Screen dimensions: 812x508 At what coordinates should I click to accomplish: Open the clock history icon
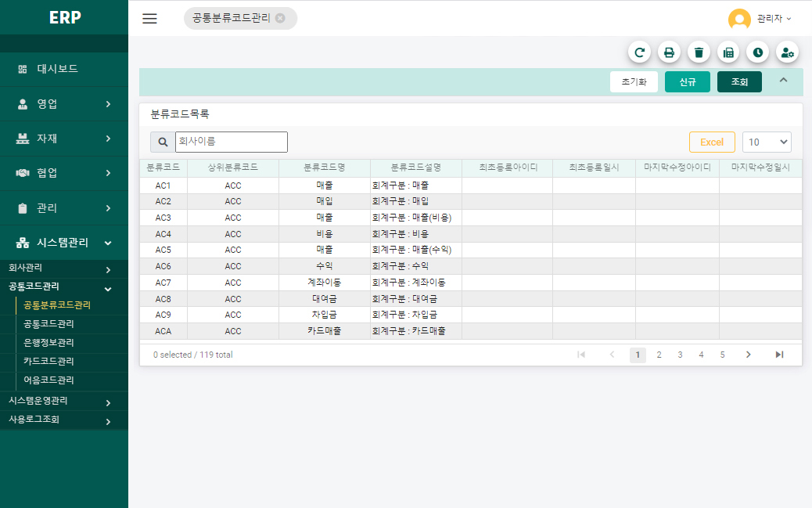757,52
